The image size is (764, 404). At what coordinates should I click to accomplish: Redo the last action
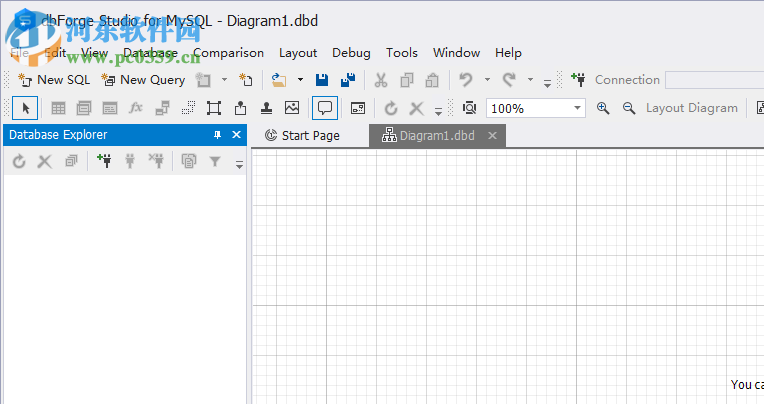tap(509, 80)
